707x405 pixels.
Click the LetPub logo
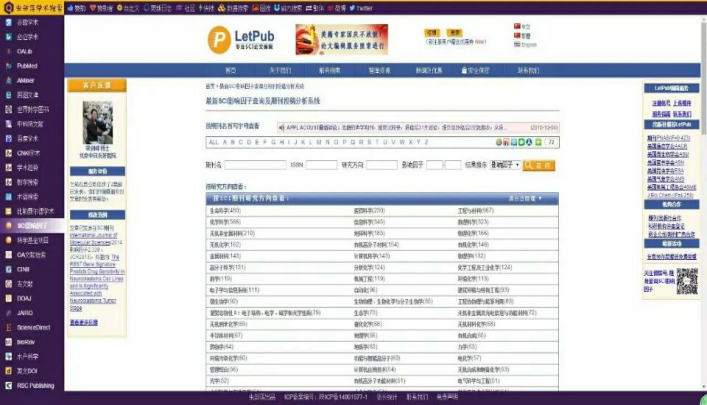click(x=241, y=39)
